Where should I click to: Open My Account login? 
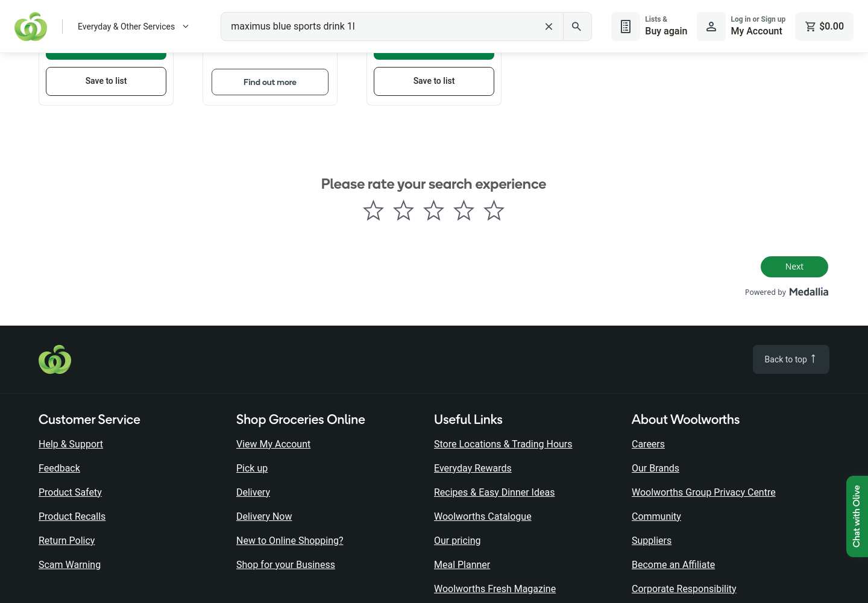click(742, 27)
